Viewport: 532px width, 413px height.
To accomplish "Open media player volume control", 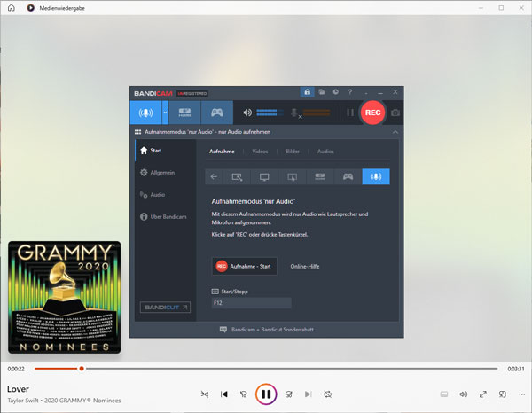I will [464, 394].
